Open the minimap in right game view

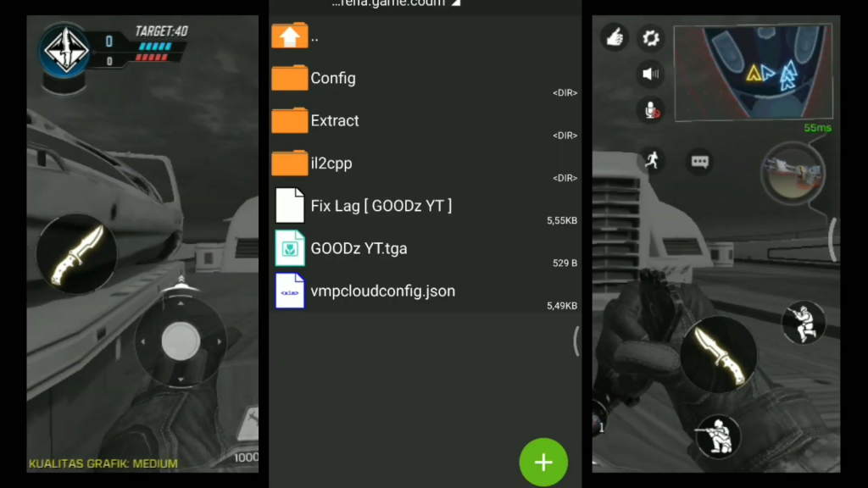753,72
